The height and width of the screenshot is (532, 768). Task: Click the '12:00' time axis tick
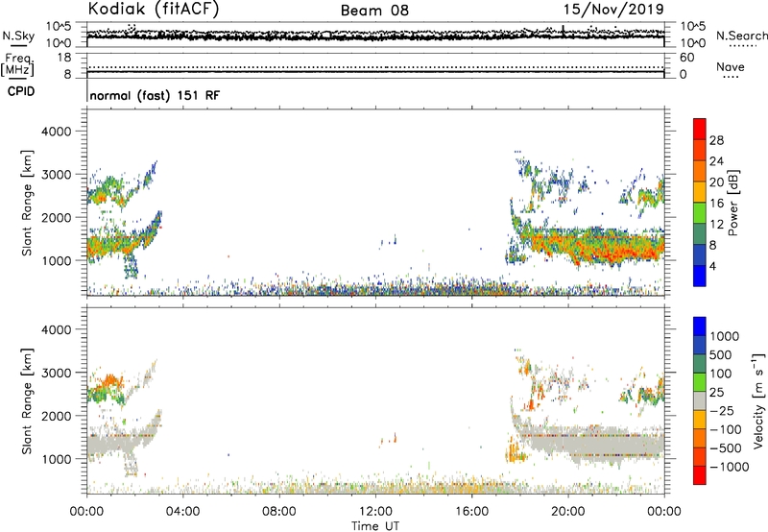pos(375,512)
